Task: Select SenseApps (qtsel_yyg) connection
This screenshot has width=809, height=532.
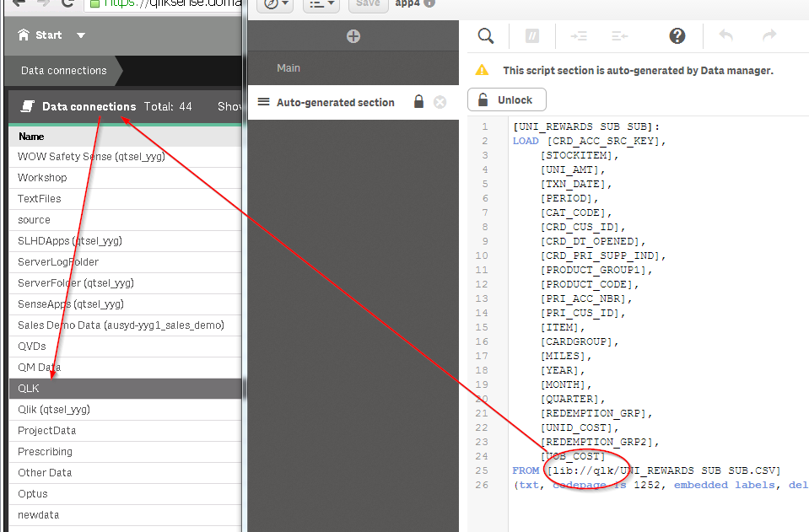Action: coord(126,304)
